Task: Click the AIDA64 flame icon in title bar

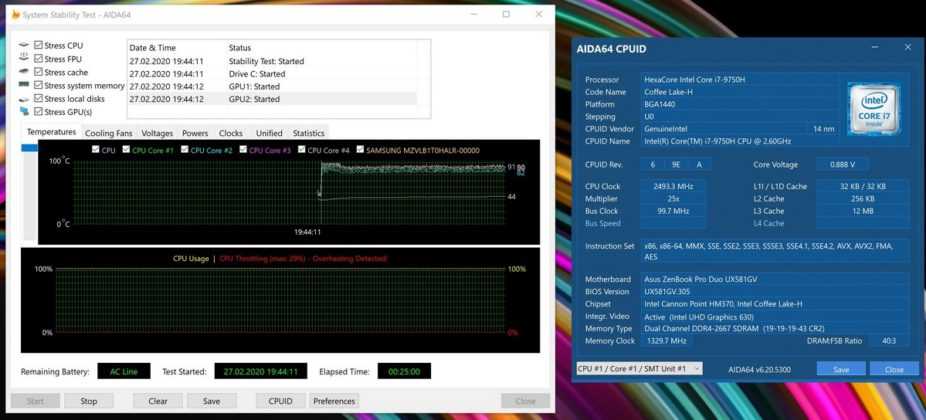Action: (15, 14)
